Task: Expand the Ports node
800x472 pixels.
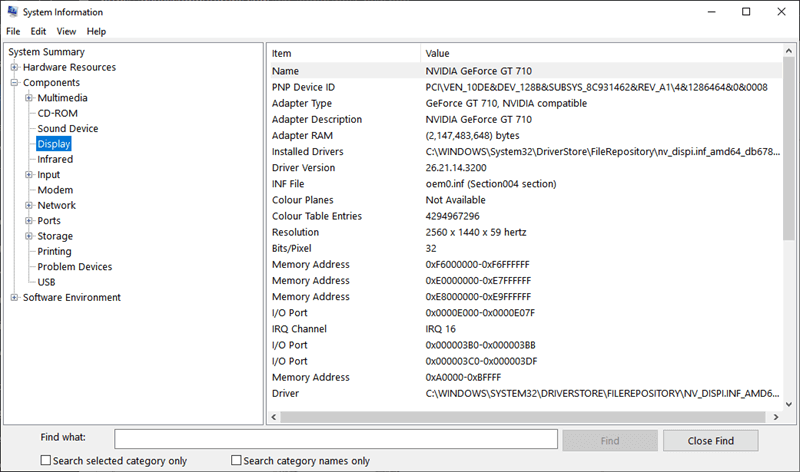Action: (29, 220)
